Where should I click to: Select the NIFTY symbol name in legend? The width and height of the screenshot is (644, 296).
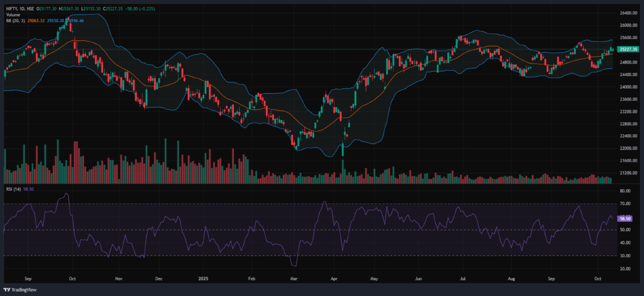coord(11,8)
